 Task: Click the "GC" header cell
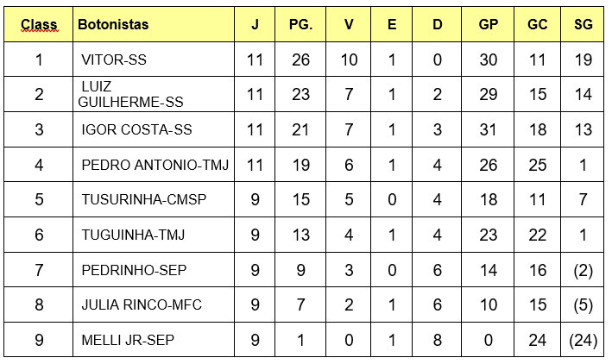point(538,25)
